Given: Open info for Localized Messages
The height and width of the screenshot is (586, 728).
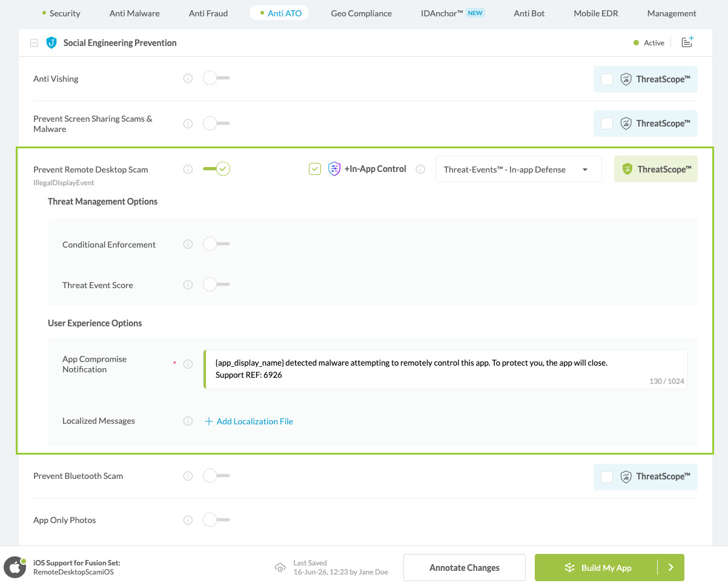Looking at the screenshot, I should coord(188,421).
